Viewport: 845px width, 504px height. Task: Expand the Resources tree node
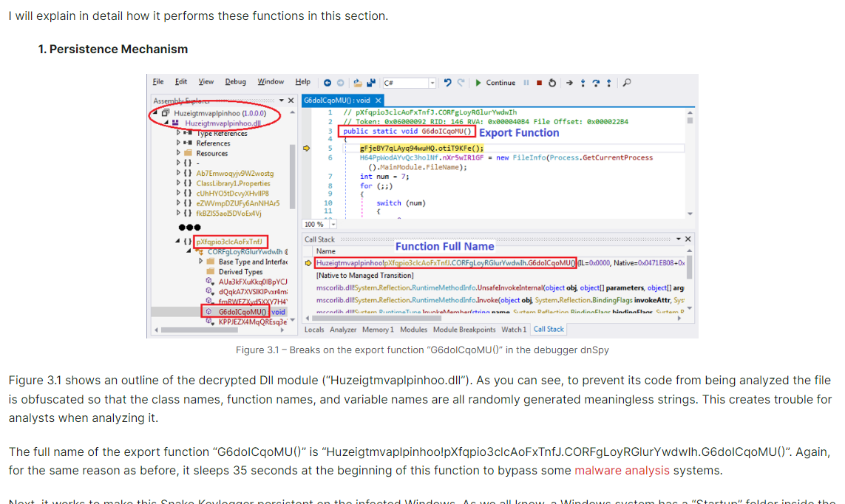[x=180, y=153]
